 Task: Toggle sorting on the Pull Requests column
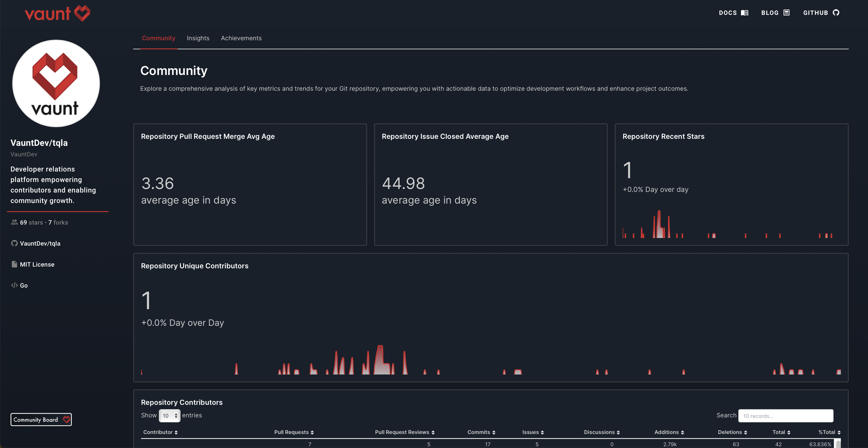click(x=313, y=432)
